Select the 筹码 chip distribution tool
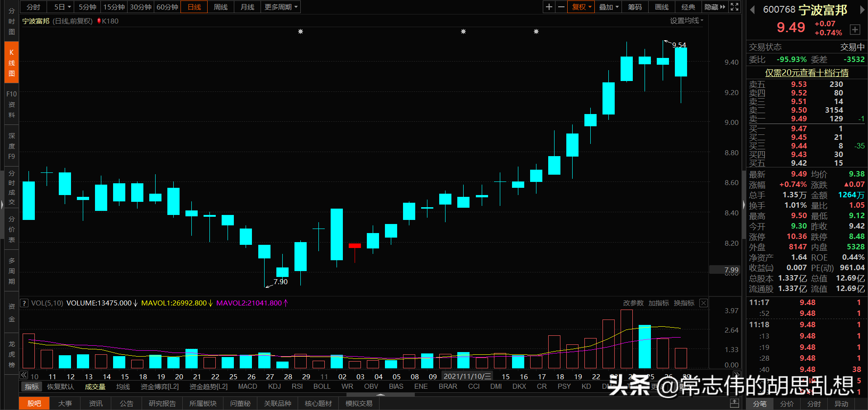Image resolution: width=868 pixels, height=410 pixels. point(634,7)
